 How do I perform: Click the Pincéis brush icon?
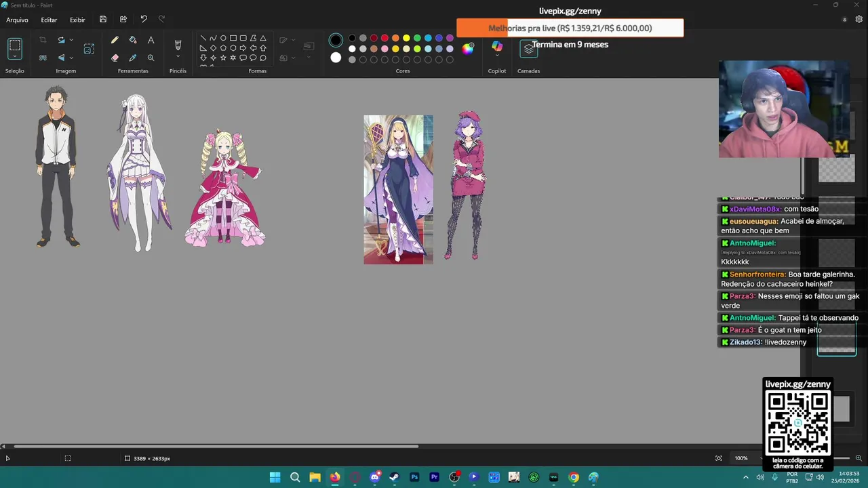click(x=178, y=45)
